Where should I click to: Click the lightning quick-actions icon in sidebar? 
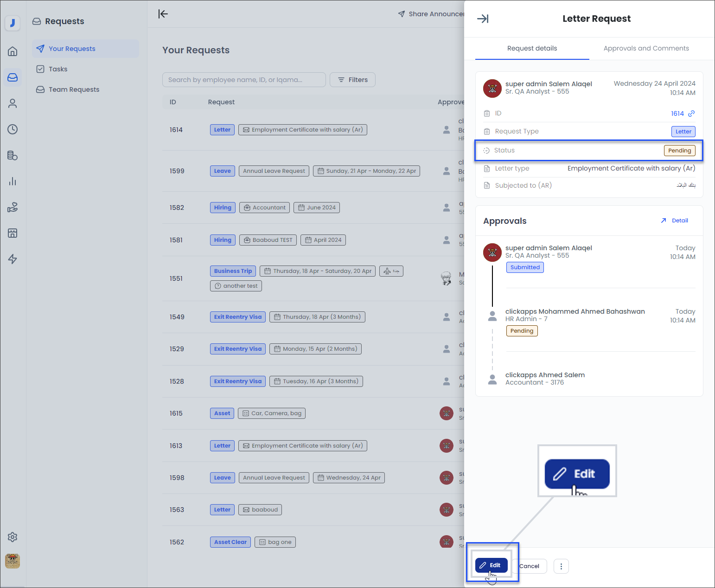coord(13,259)
